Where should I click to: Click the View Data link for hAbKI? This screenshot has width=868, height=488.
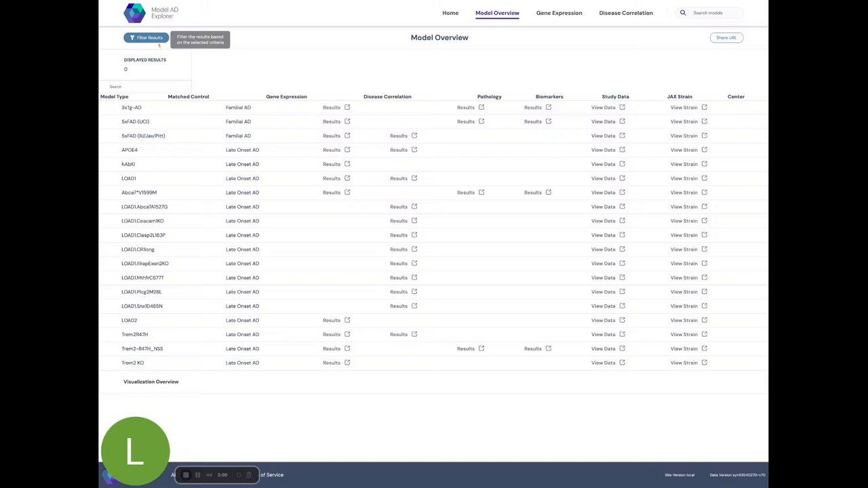point(603,164)
